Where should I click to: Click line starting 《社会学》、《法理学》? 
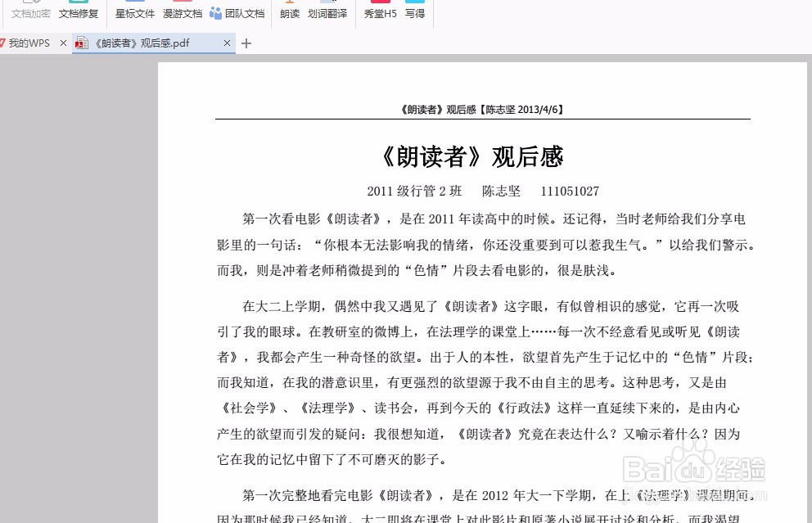[479, 408]
